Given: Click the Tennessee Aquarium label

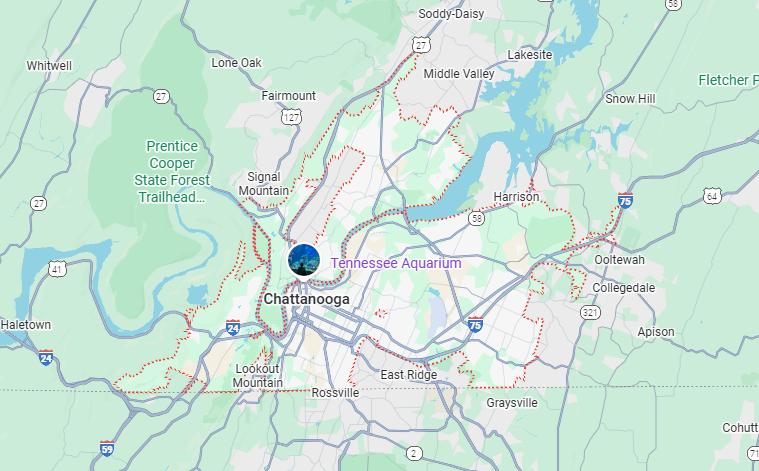Looking at the screenshot, I should pos(395,263).
